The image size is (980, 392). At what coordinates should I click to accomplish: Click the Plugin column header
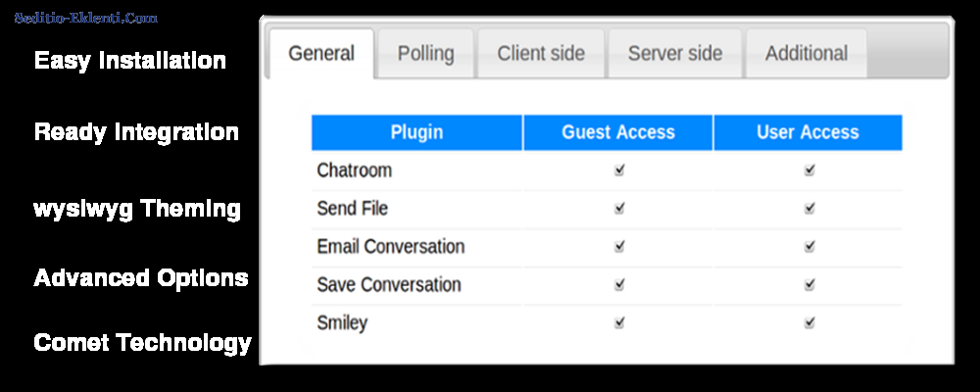click(x=416, y=132)
